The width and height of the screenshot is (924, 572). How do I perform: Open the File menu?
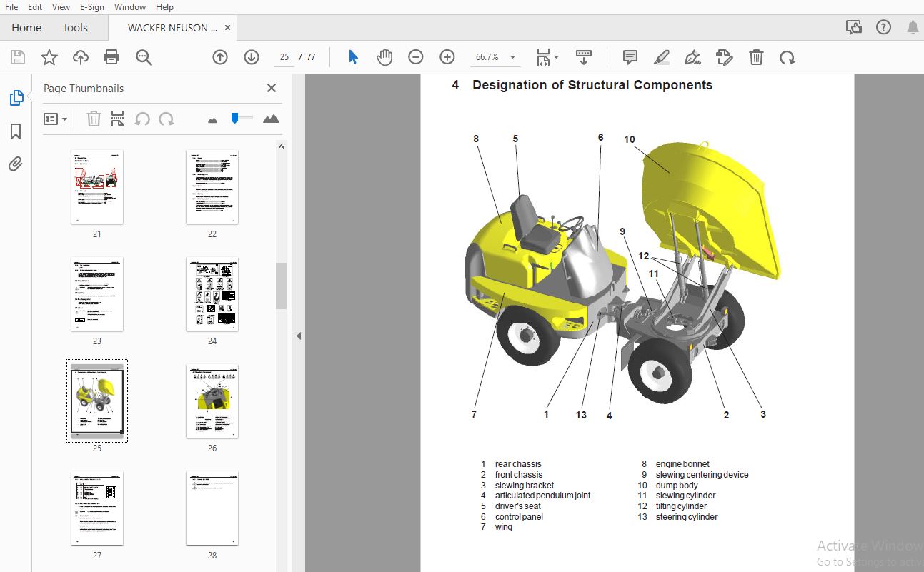click(x=11, y=6)
